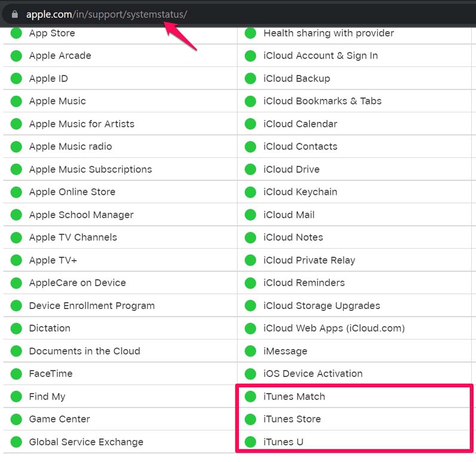Click the Apple Online Store label
The width and height of the screenshot is (476, 462).
72,192
